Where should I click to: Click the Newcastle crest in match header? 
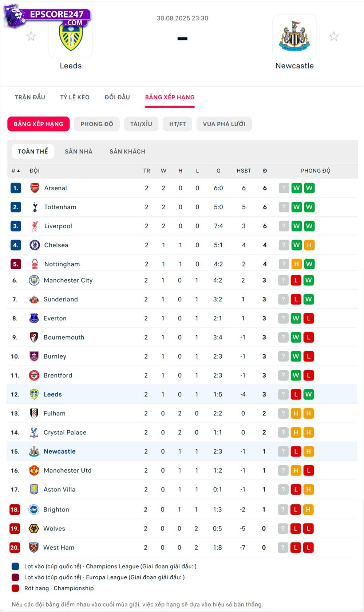pos(294,36)
